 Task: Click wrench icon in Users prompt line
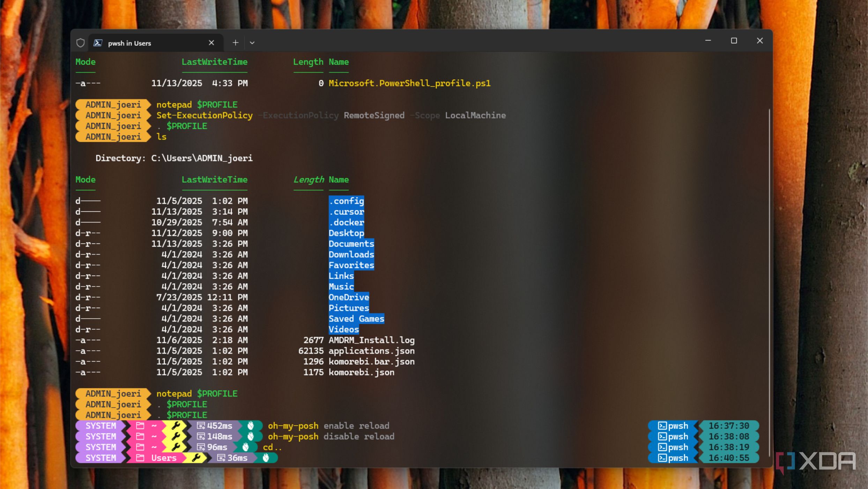coord(196,458)
